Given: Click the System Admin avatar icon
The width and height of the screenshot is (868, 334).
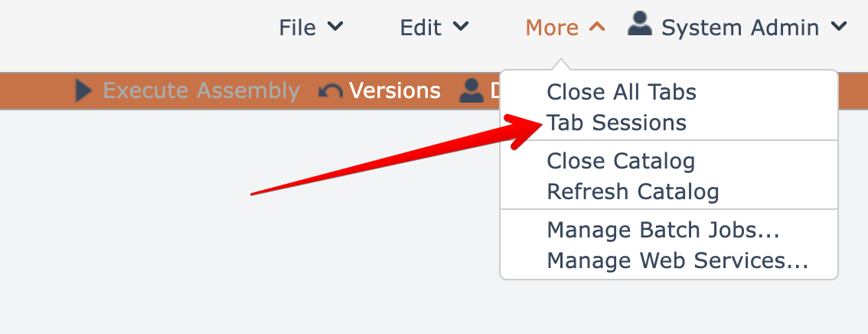Looking at the screenshot, I should point(640,25).
